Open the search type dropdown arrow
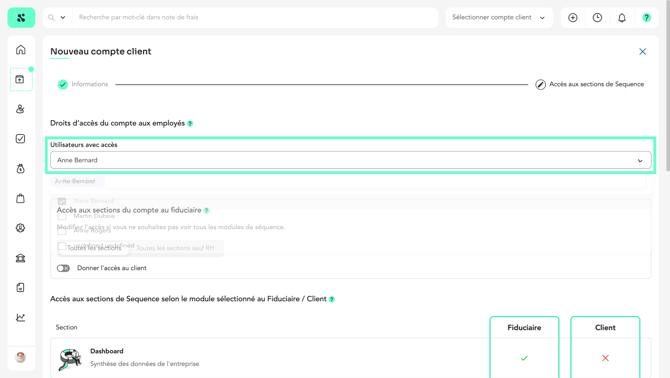Viewport: 670px width, 378px height. pos(63,18)
